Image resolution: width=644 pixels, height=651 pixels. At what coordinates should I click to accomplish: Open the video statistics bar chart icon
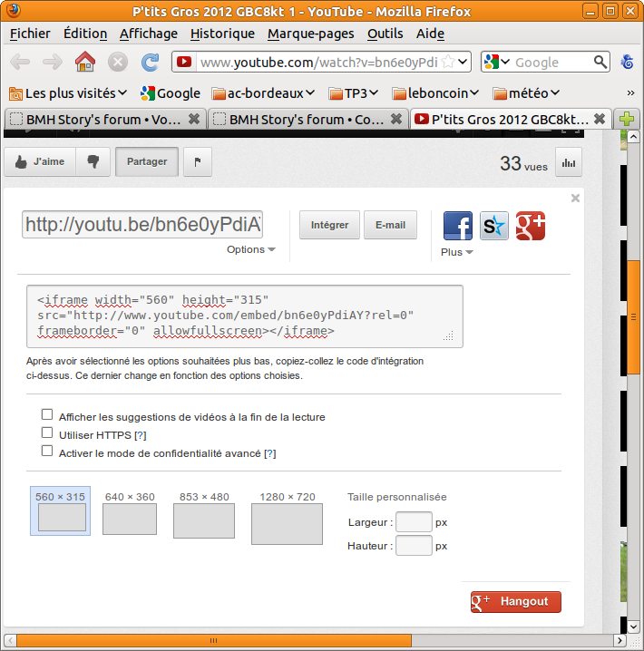569,162
